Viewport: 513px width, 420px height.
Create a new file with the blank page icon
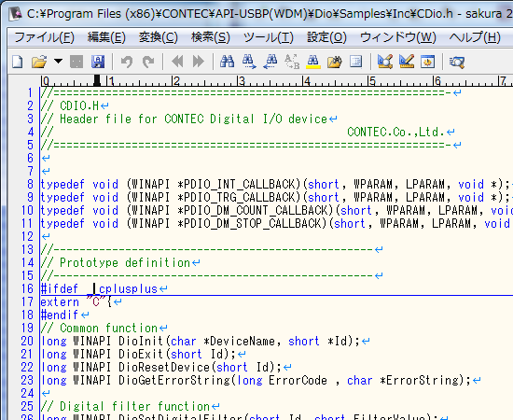point(18,62)
